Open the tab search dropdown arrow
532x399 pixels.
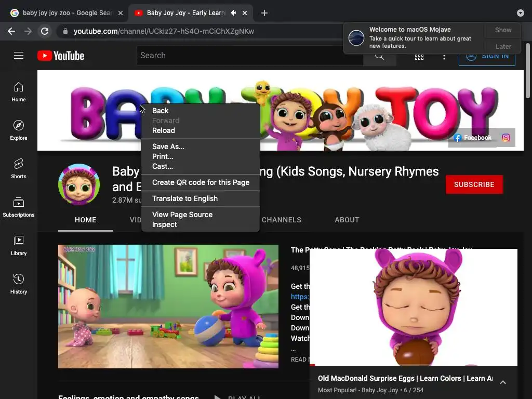[x=520, y=13]
